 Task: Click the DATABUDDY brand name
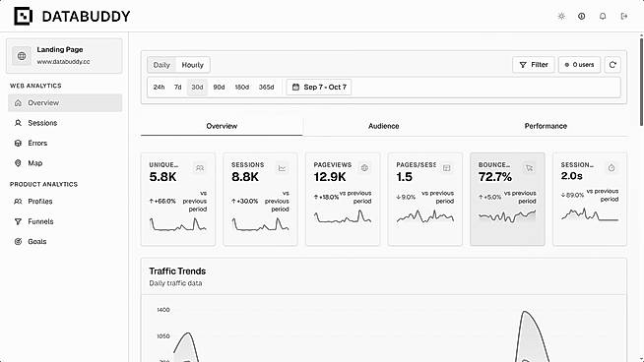(x=86, y=17)
